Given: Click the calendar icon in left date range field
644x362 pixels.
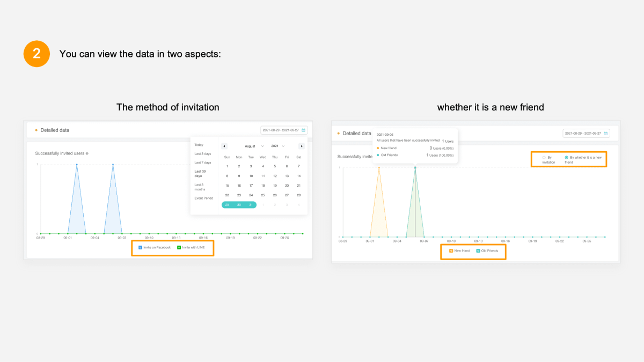Looking at the screenshot, I should tap(304, 130).
